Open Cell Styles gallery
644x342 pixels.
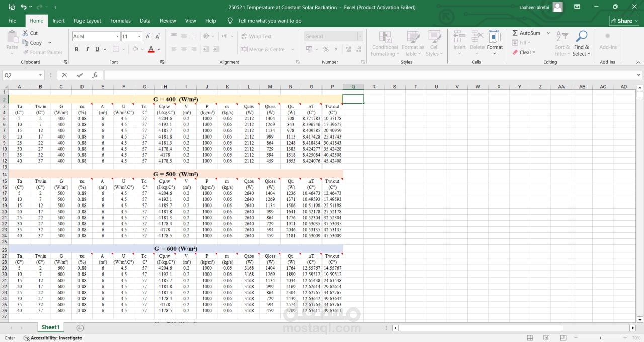point(434,44)
